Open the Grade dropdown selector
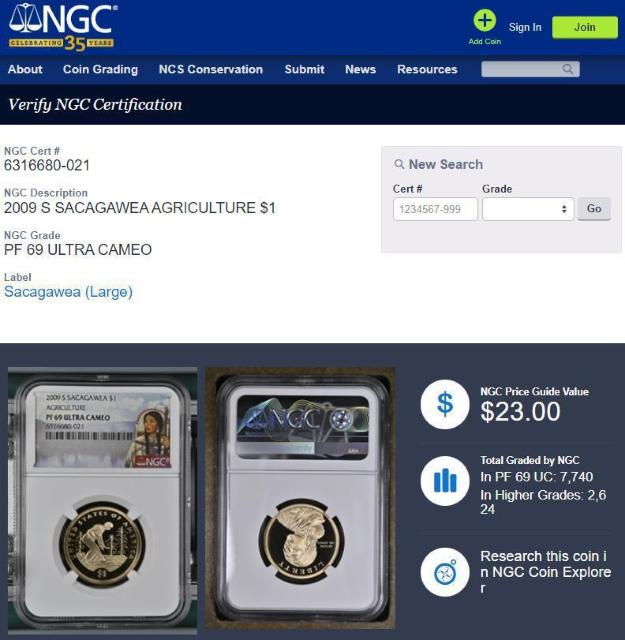This screenshot has width=625, height=640. [x=528, y=209]
